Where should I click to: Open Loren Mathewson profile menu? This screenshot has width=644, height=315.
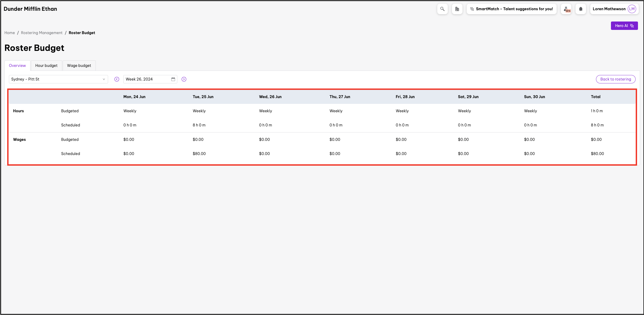(609, 9)
